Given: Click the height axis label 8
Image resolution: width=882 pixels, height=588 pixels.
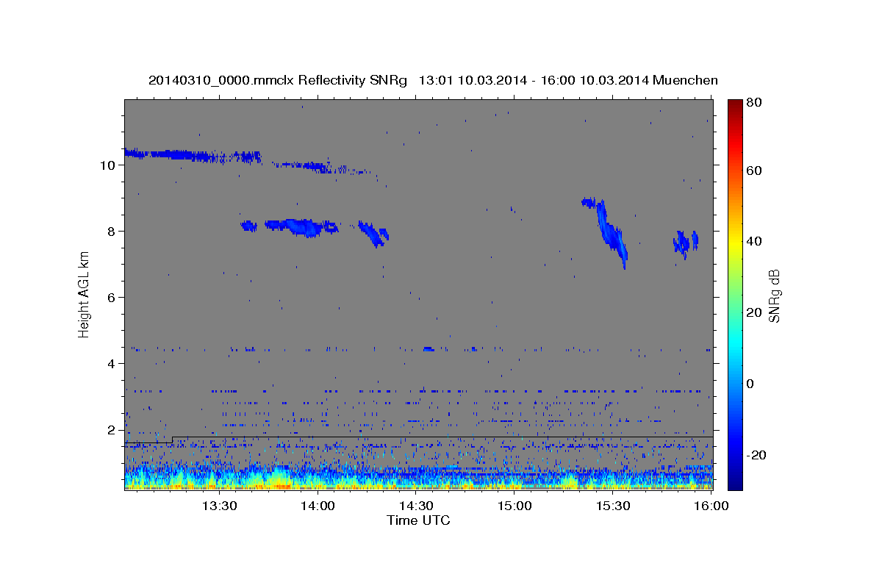Looking at the screenshot, I should coord(111,232).
